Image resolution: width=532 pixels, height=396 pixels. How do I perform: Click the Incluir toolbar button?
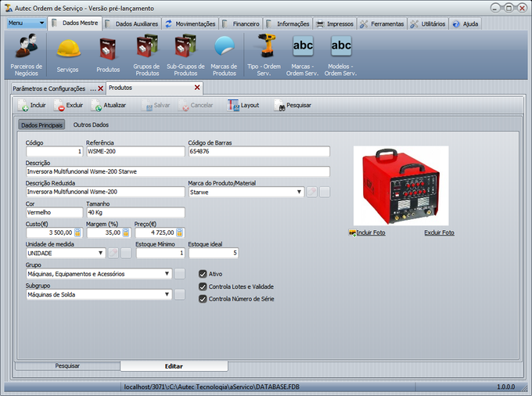click(32, 105)
